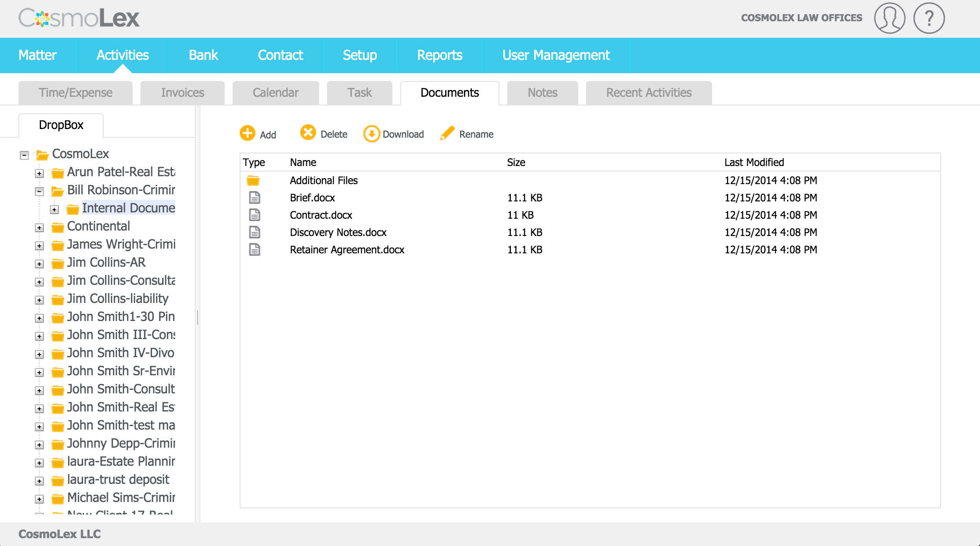Click the panel splitter handle

tap(198, 317)
